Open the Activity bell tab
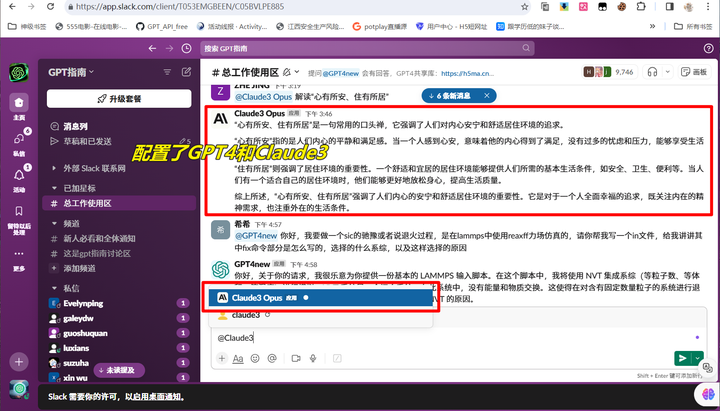 (x=19, y=178)
